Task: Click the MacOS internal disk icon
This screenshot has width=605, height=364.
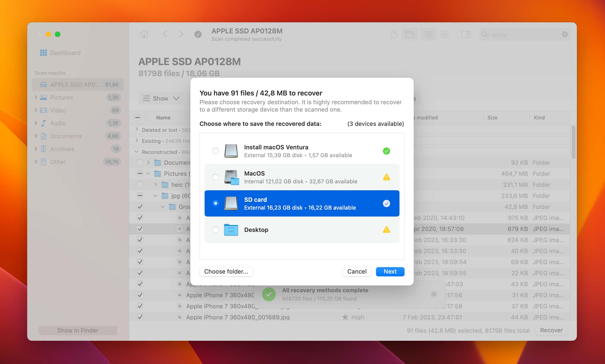Action: point(231,177)
